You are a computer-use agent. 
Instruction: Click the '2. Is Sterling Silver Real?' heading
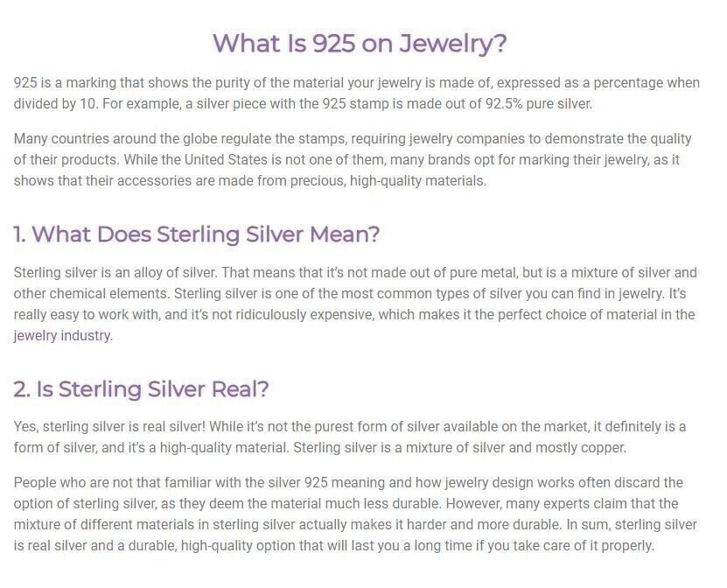tap(141, 388)
